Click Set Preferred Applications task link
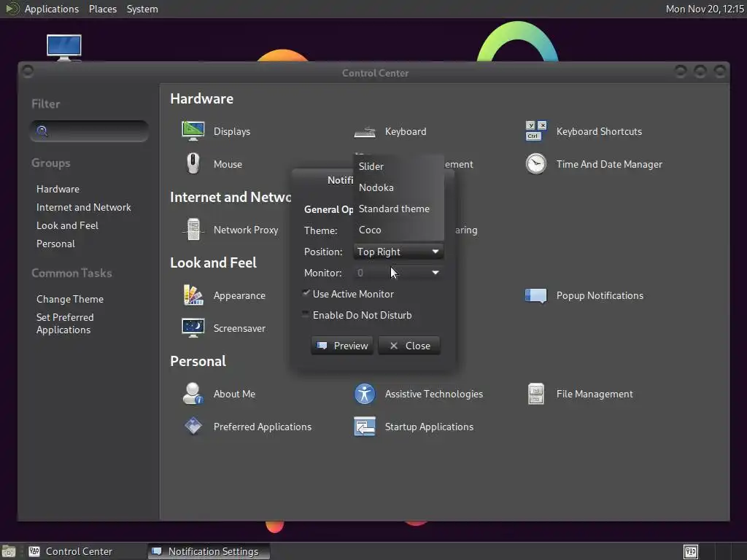The height and width of the screenshot is (560, 747). (65, 323)
